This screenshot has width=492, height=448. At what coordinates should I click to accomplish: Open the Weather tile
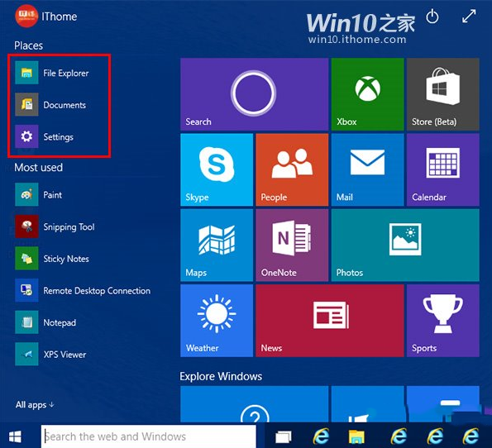[x=217, y=321]
